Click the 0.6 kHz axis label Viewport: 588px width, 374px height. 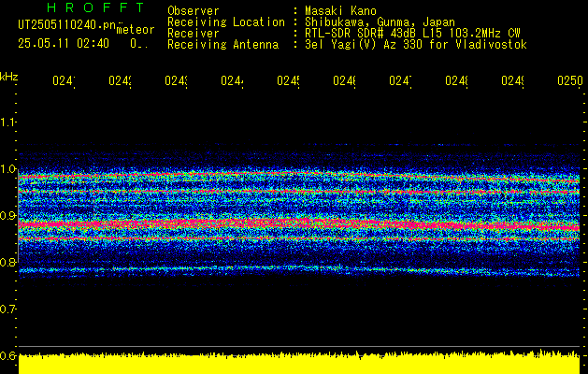pos(7,355)
